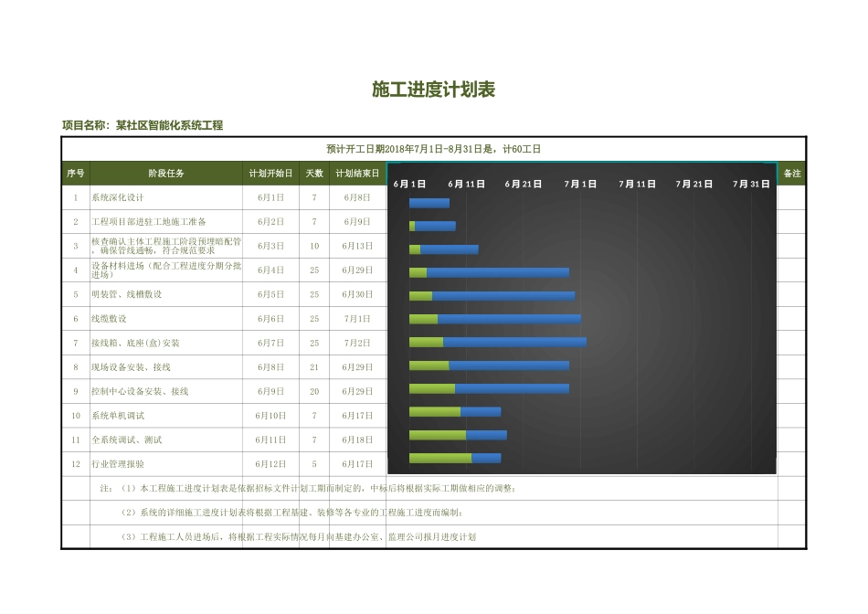
Task: Select the Gantt bar for 线缆敷设
Action: [x=493, y=319]
